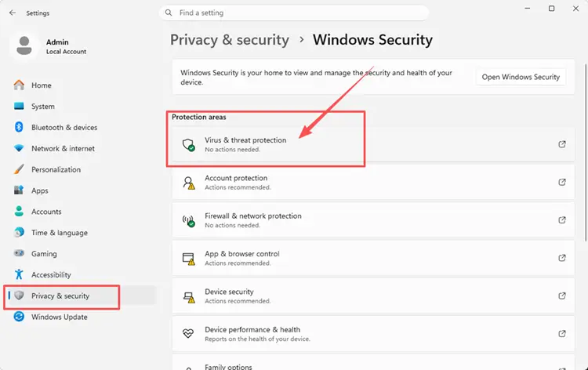Click the Apps icon in sidebar
This screenshot has height=370, width=588.
19,190
